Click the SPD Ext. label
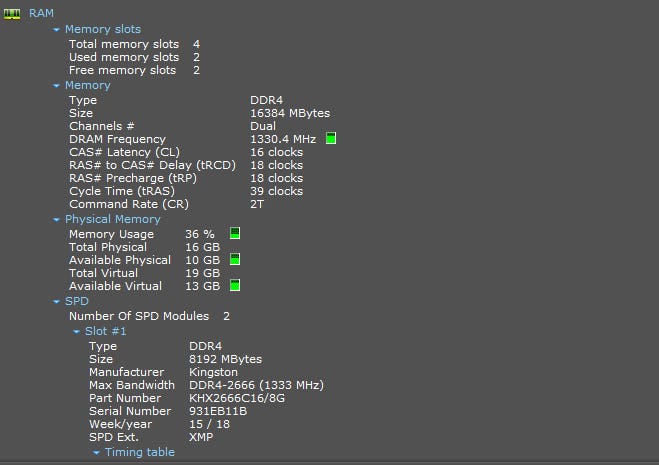 (113, 438)
